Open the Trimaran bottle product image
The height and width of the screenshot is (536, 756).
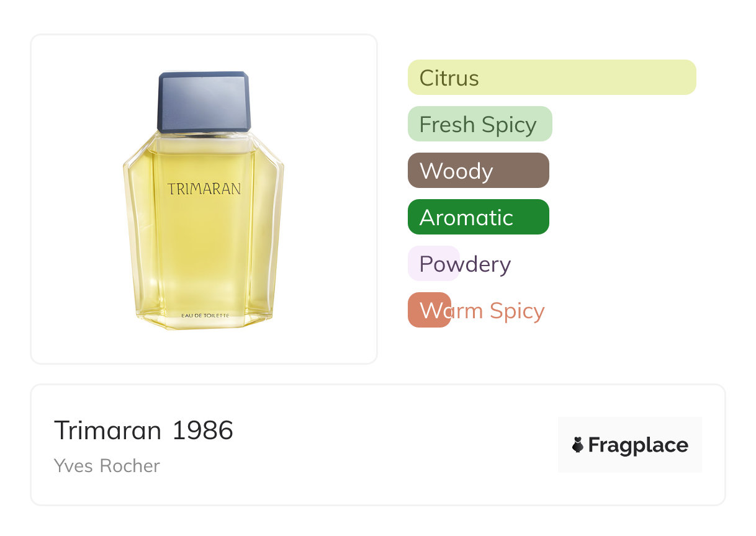(204, 199)
